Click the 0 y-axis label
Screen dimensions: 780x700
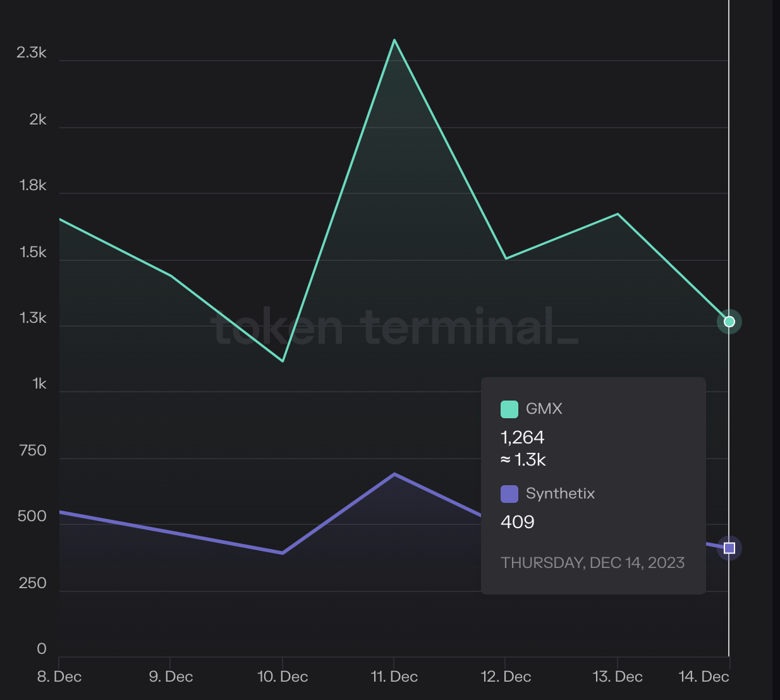point(42,649)
